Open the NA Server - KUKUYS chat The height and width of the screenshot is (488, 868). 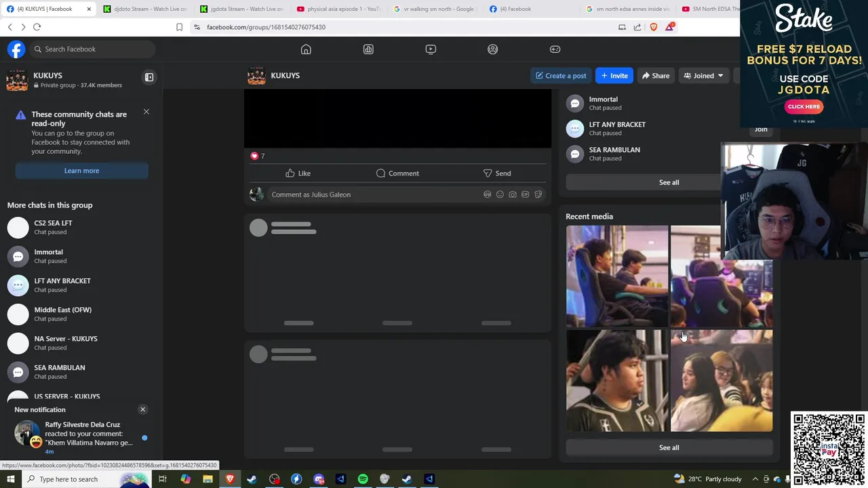81,343
